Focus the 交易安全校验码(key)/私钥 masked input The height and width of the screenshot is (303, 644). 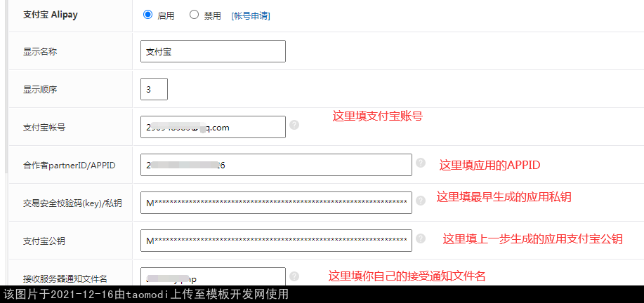[276, 203]
